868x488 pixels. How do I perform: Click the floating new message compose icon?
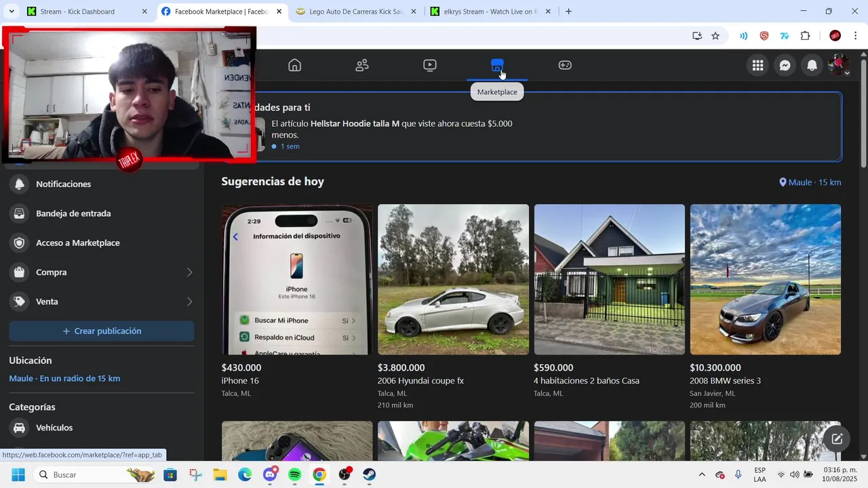837,439
